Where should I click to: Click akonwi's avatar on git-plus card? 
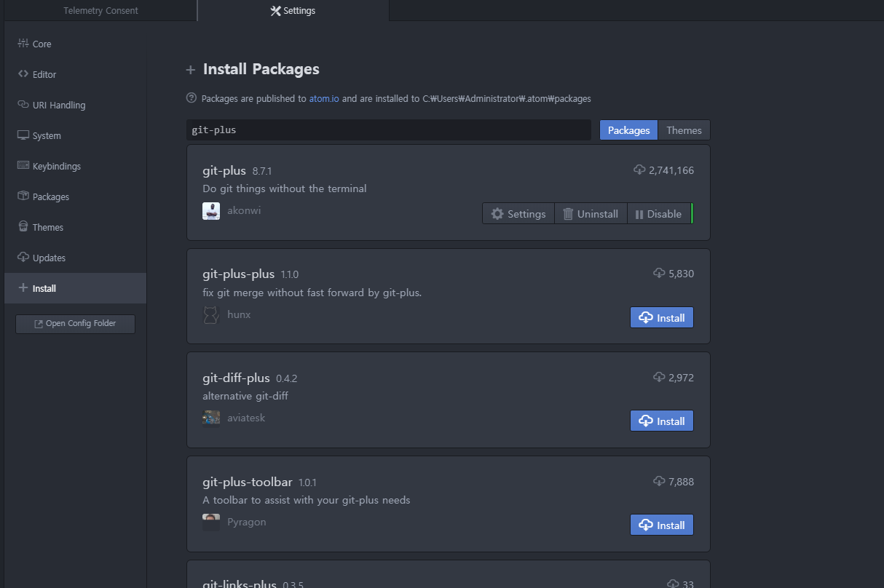point(211,211)
